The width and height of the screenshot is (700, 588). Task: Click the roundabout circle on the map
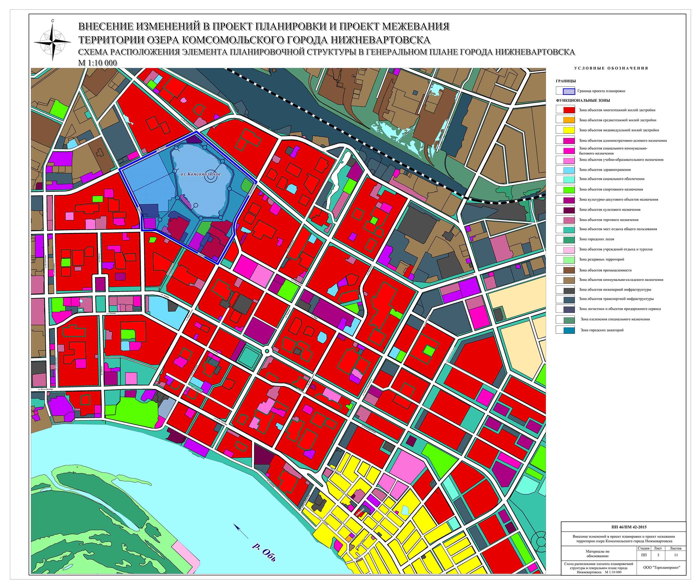[x=267, y=351]
